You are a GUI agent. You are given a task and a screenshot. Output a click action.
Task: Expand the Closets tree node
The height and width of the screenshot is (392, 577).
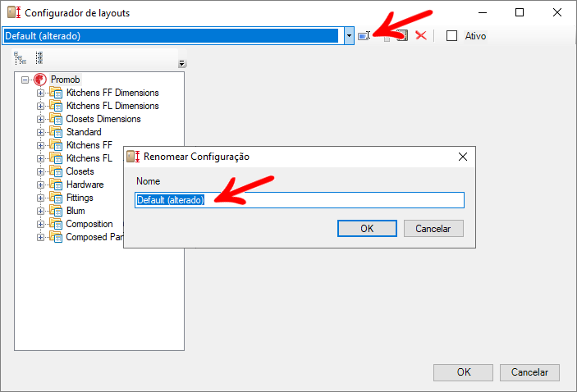click(x=40, y=171)
